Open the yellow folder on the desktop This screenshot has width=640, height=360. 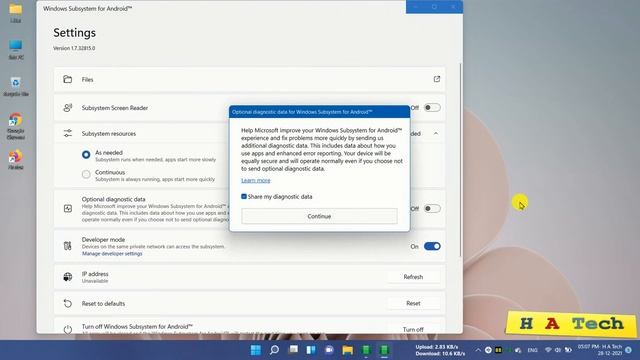pos(16,12)
